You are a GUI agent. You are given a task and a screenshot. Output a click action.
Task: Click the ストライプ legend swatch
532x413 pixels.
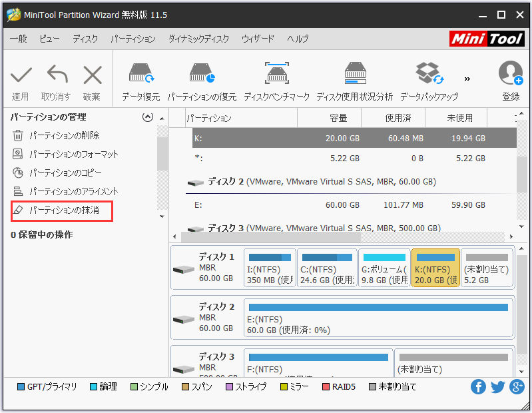(229, 387)
